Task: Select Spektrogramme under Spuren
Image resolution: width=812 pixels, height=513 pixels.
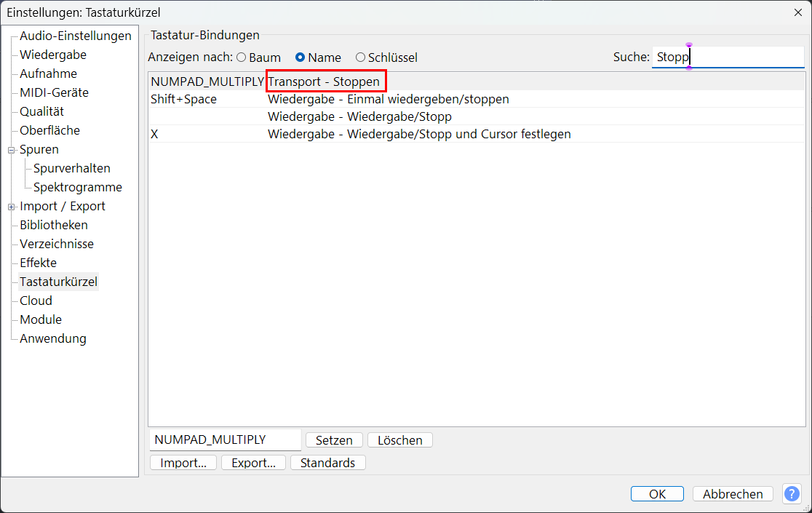Action: [x=77, y=187]
